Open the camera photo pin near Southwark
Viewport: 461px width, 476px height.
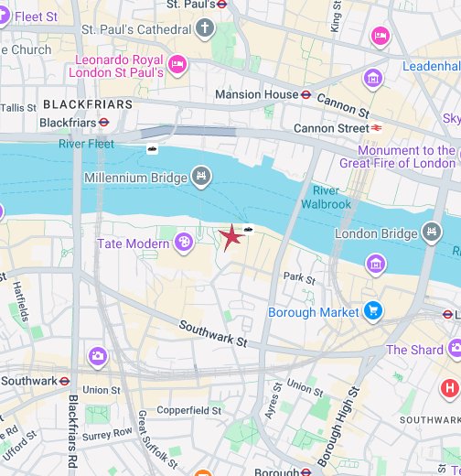click(x=98, y=357)
